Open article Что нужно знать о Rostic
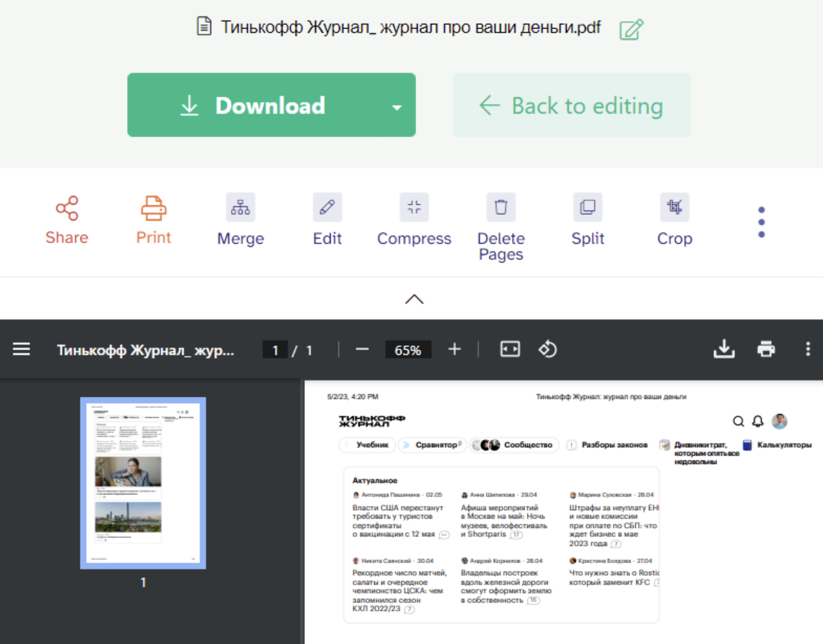823x644 pixels. point(614,577)
